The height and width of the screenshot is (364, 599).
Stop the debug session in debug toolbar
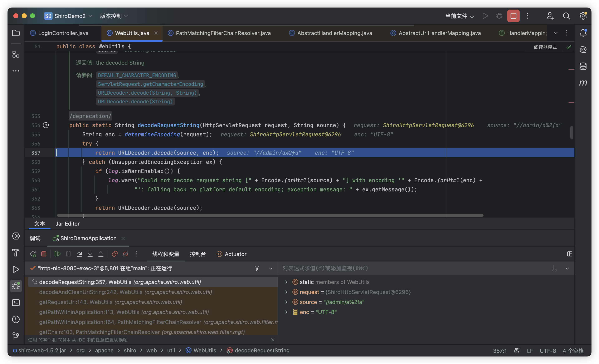pyautogui.click(x=44, y=254)
